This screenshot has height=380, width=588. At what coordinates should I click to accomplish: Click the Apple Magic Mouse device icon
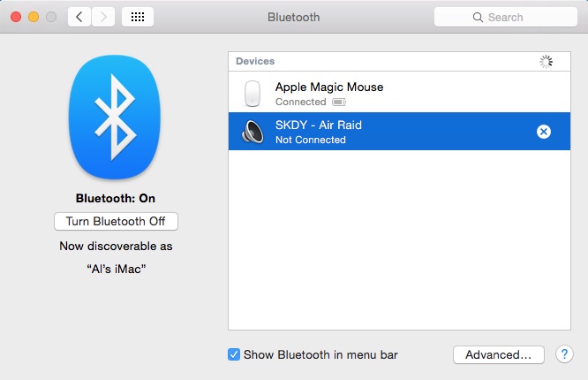point(253,94)
